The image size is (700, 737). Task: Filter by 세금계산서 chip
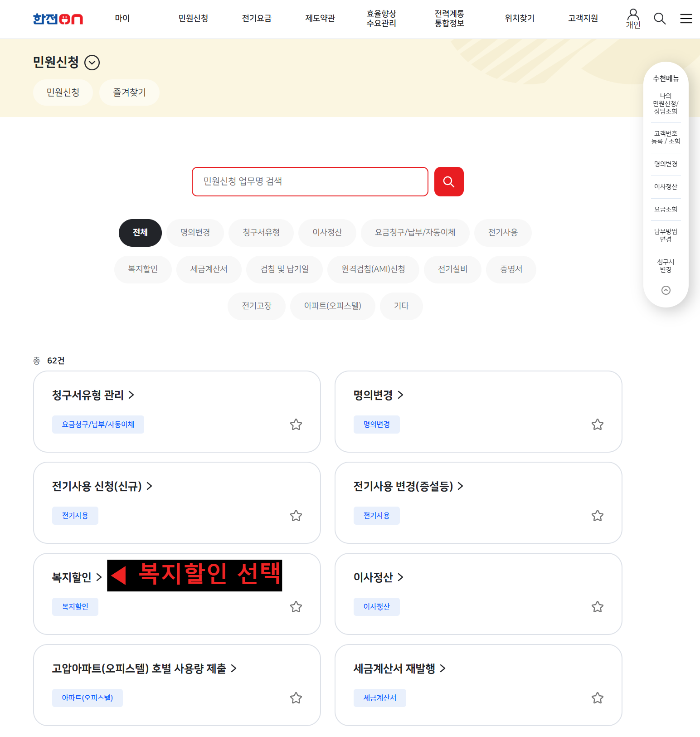tap(209, 269)
